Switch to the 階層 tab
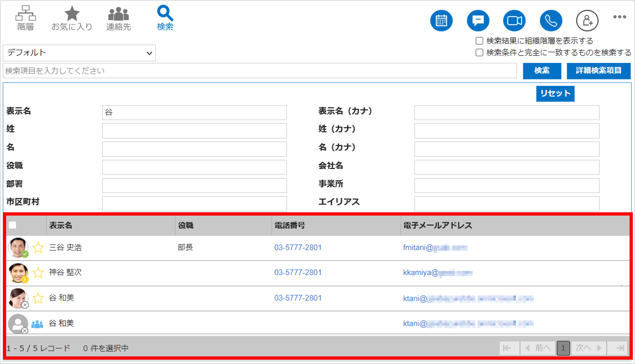Image resolution: width=635 pixels, height=364 pixels. 25,18
